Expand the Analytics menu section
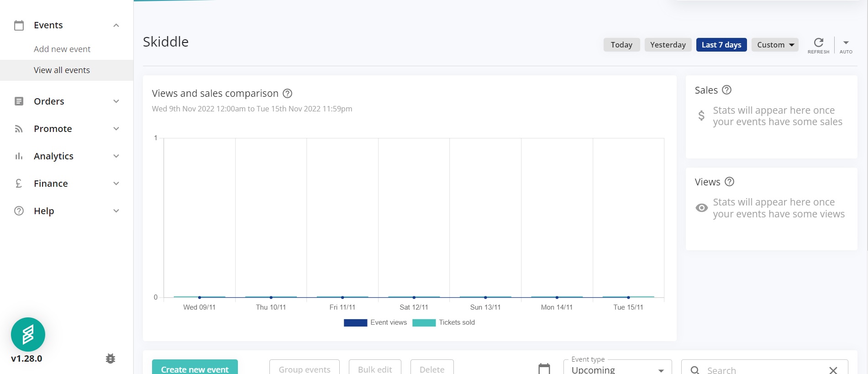Screen dimensions: 868x374 pos(116,156)
